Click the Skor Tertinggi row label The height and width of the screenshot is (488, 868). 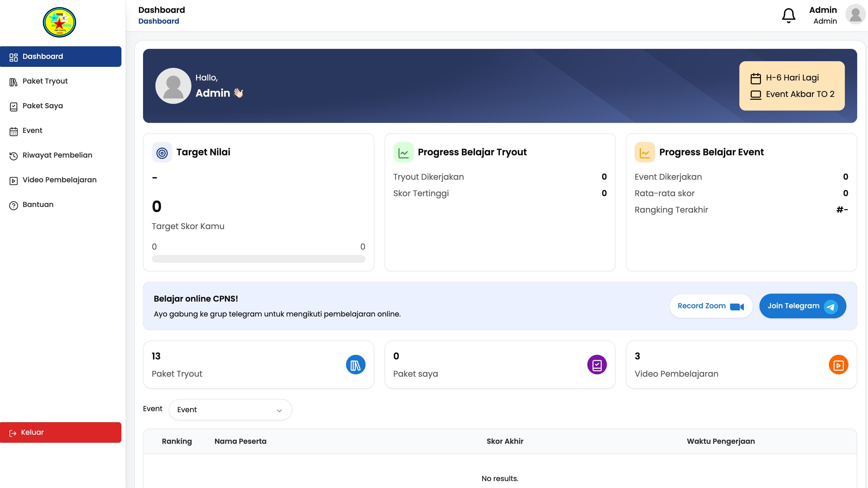coord(421,194)
